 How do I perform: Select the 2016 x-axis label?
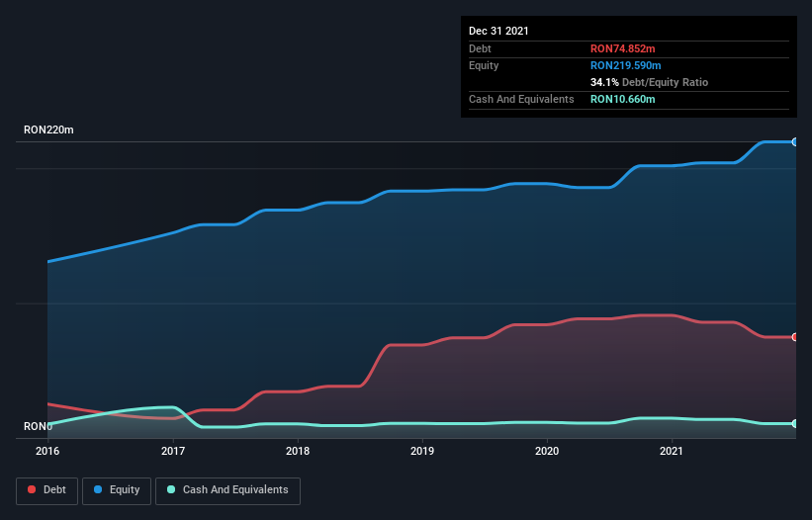[x=47, y=451]
